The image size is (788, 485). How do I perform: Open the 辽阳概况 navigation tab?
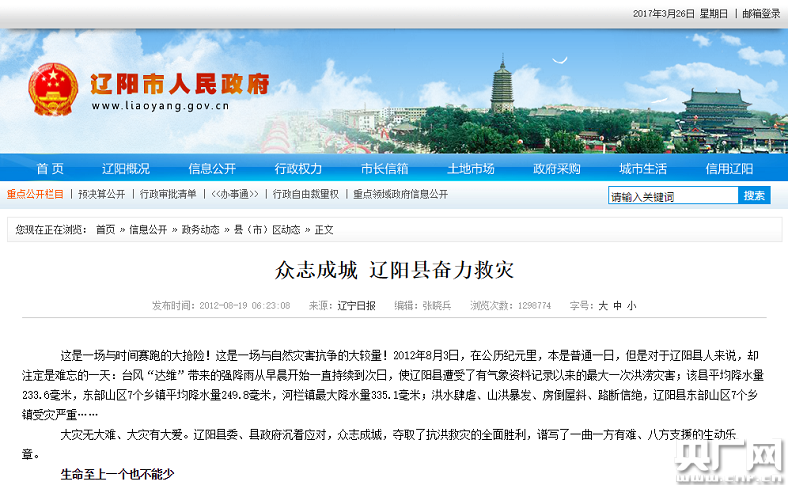point(126,168)
